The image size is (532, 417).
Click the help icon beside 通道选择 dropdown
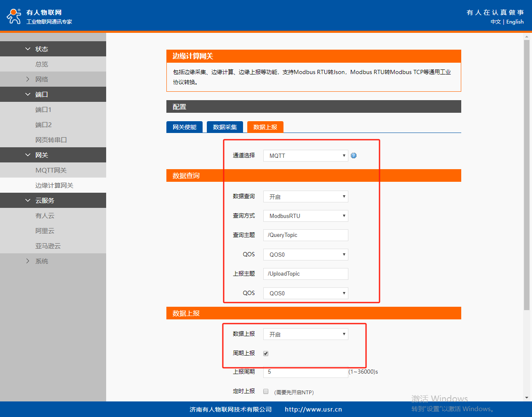click(x=354, y=156)
